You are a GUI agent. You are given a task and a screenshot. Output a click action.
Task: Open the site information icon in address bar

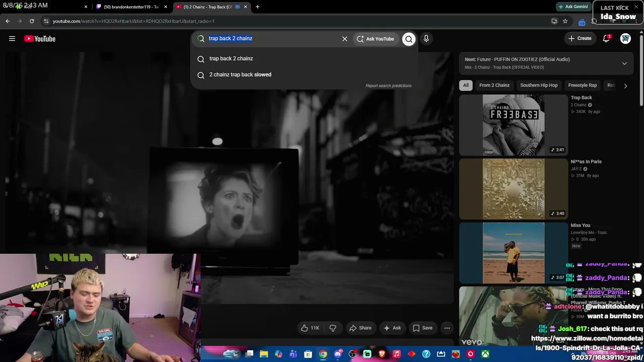pos(46,21)
